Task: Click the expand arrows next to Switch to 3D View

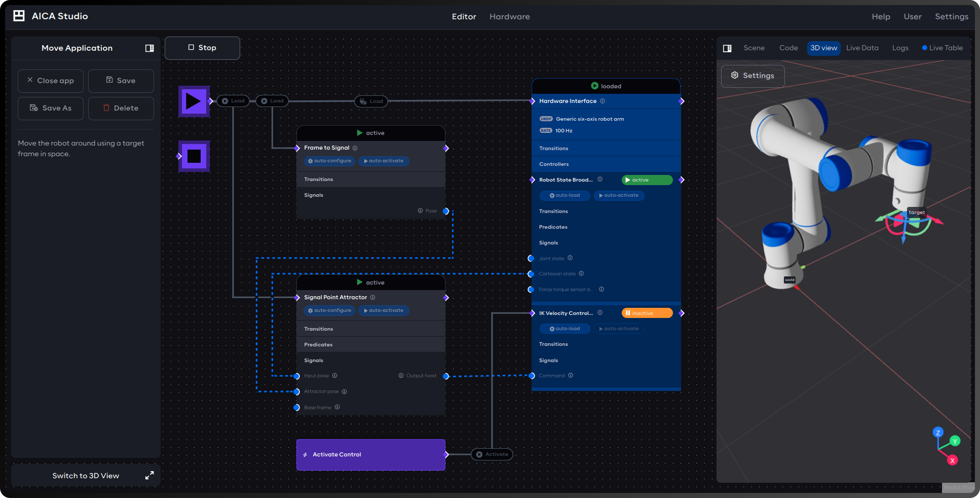Action: (149, 476)
